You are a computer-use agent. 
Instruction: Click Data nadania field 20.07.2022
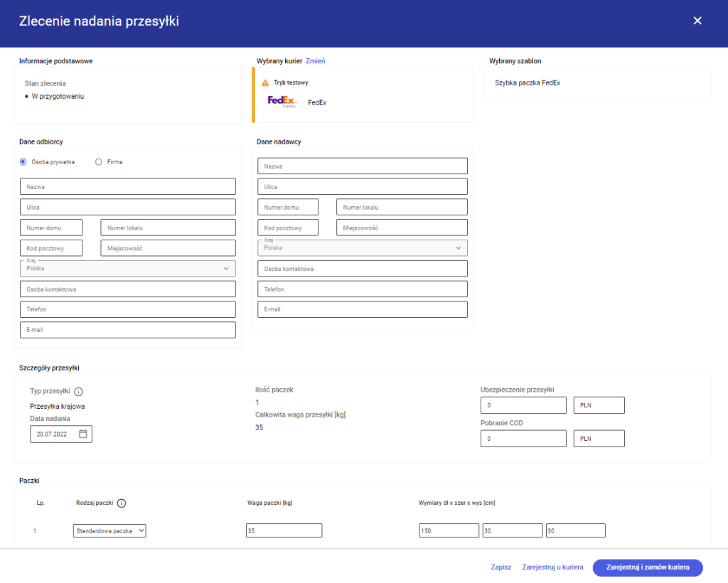(x=61, y=434)
